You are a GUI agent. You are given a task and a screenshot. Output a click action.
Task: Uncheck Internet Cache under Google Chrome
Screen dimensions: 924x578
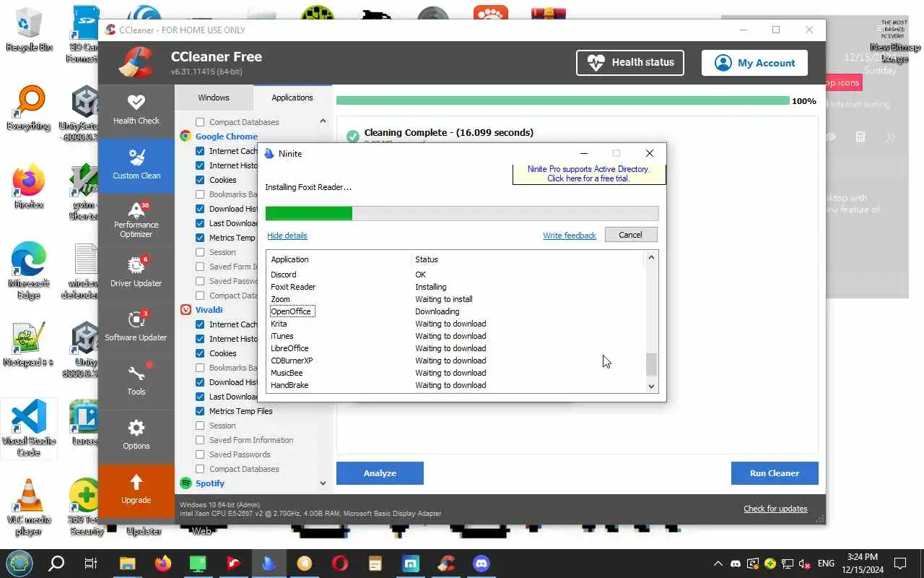(x=200, y=151)
